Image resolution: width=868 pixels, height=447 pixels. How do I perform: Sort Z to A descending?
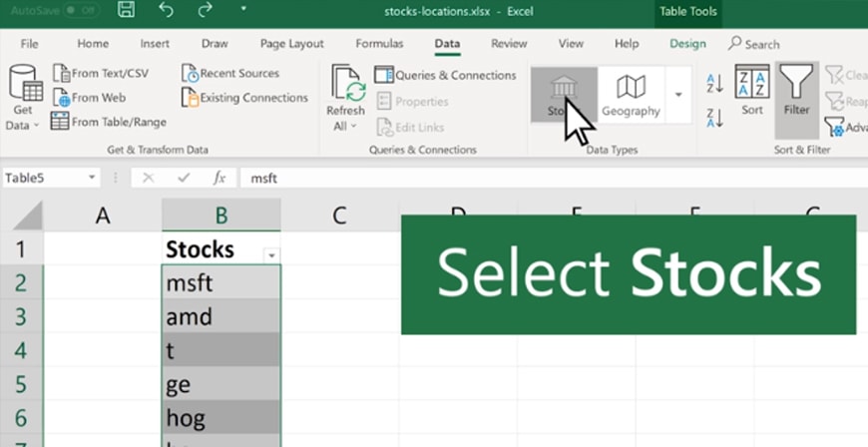tap(714, 118)
